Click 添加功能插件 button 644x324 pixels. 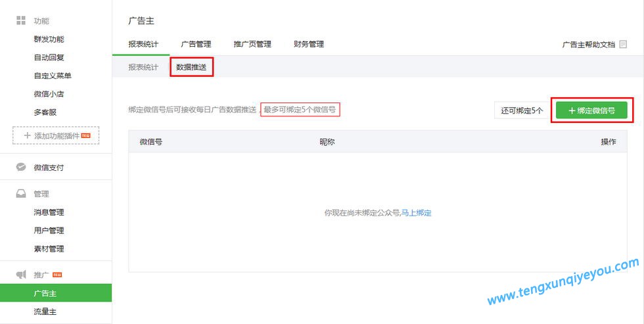pyautogui.click(x=56, y=135)
